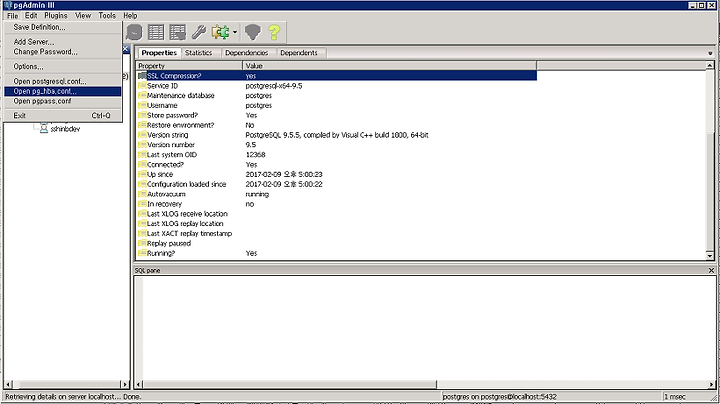Select the Store password? row

point(337,115)
